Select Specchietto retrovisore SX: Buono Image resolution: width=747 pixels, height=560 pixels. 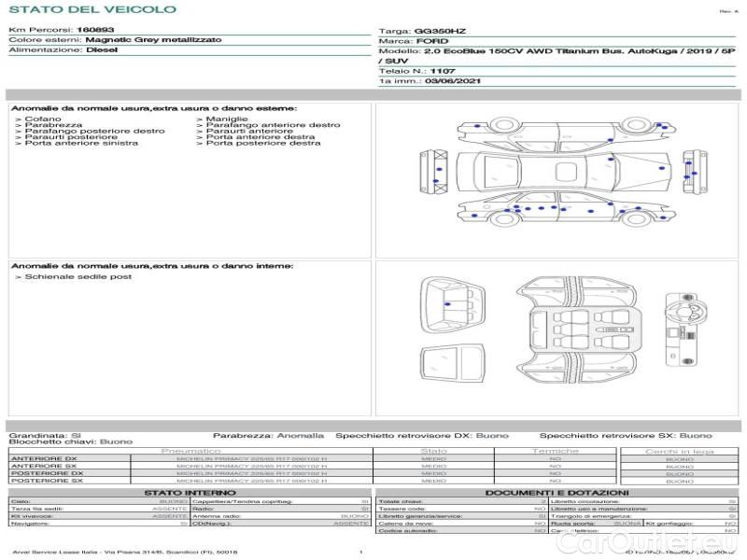[626, 435]
